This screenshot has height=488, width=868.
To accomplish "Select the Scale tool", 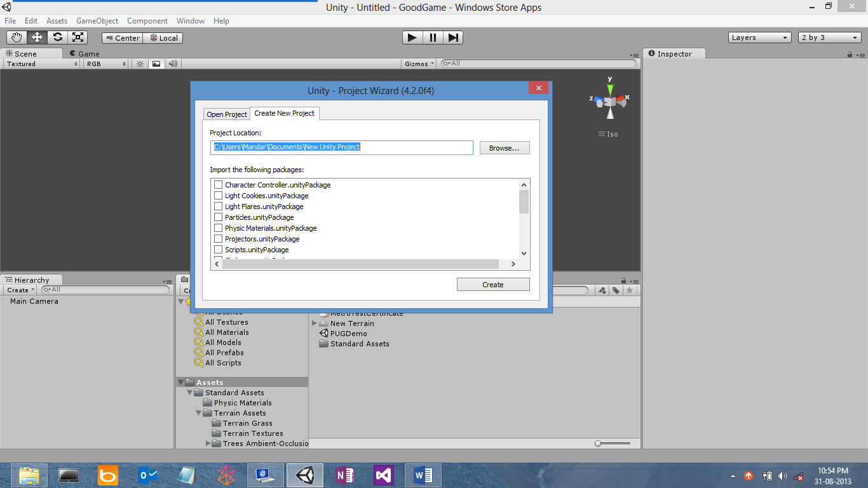I will coord(78,37).
